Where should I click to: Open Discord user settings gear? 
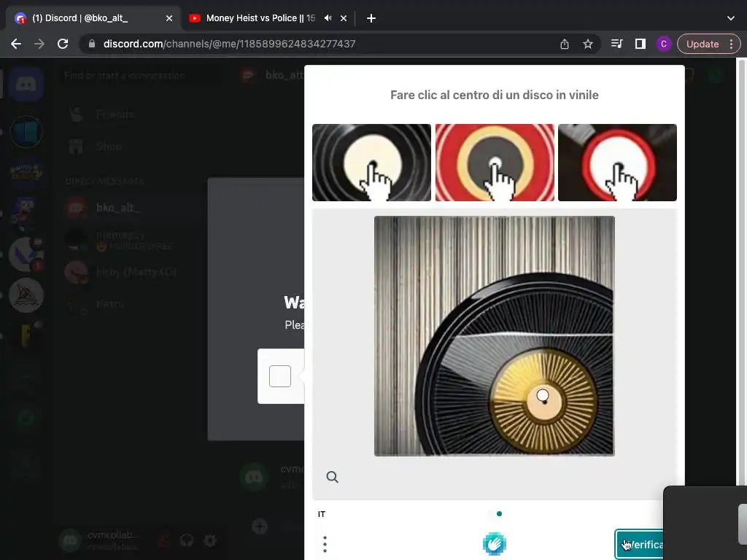[210, 540]
